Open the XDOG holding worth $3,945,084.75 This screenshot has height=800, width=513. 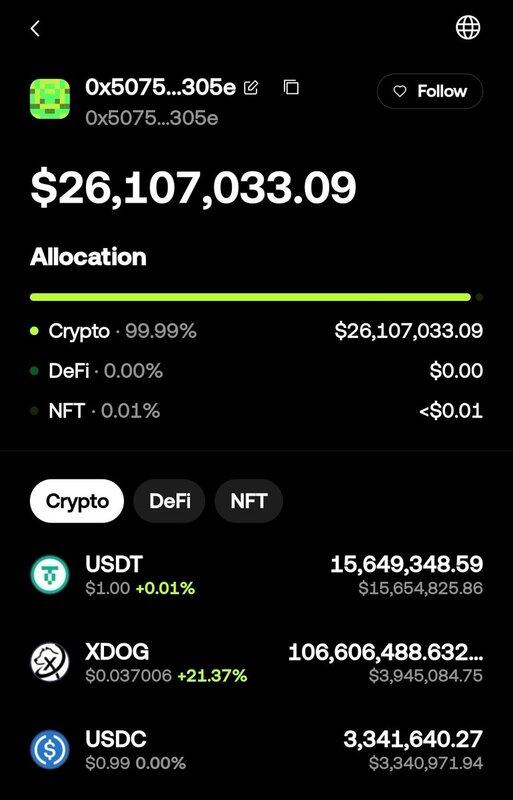pyautogui.click(x=426, y=676)
